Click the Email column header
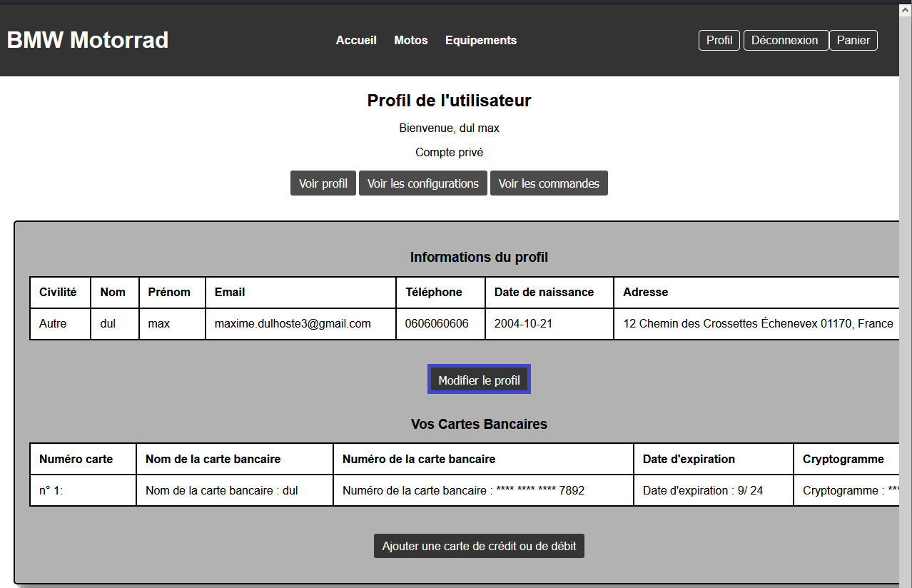 (x=230, y=292)
